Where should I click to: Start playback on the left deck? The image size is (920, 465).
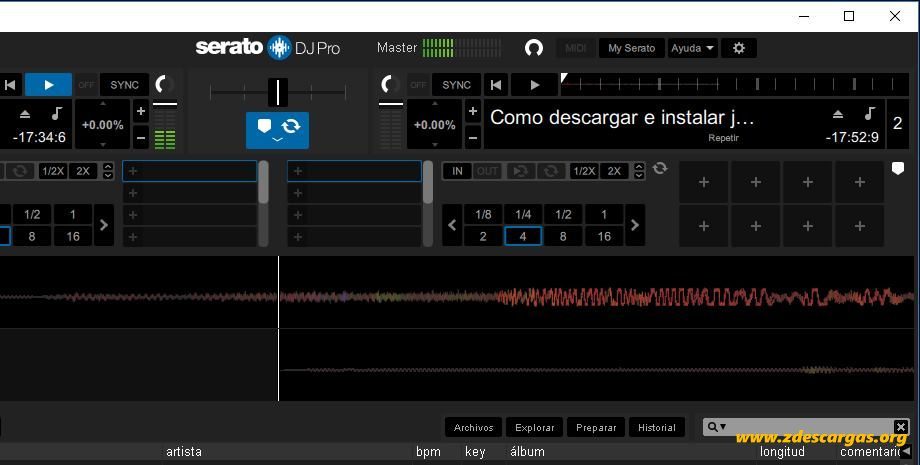48,85
